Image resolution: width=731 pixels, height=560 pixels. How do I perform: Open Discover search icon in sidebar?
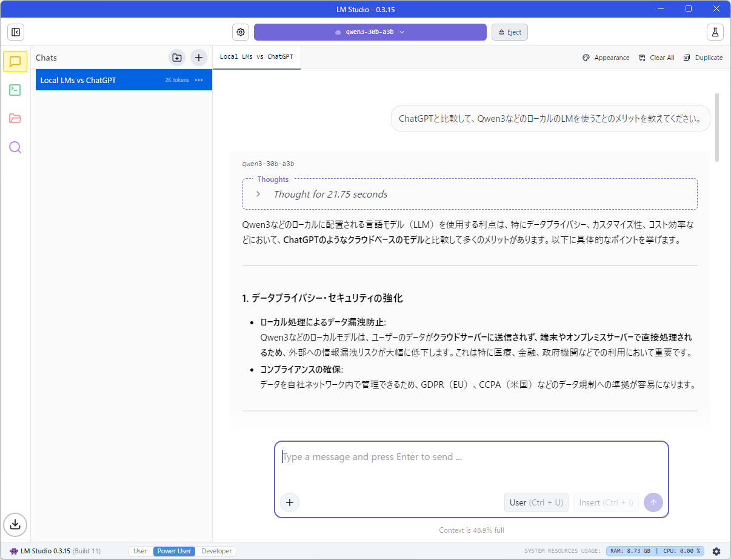click(x=15, y=147)
